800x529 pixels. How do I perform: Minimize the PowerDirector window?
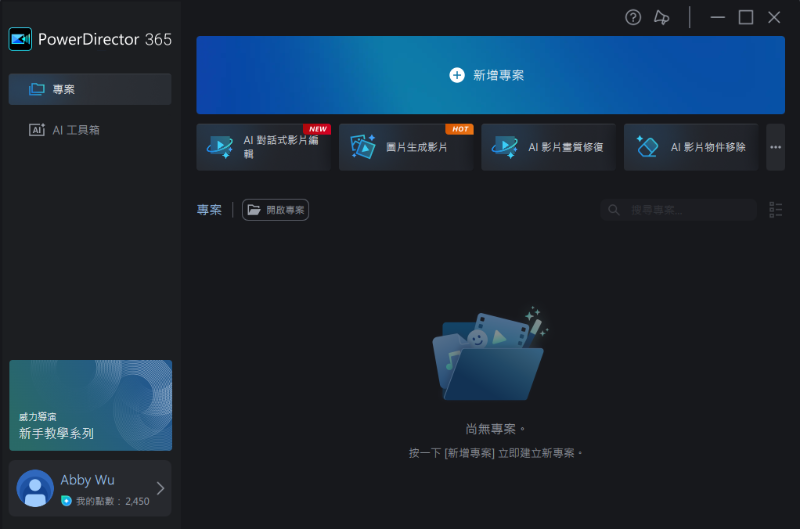[717, 17]
